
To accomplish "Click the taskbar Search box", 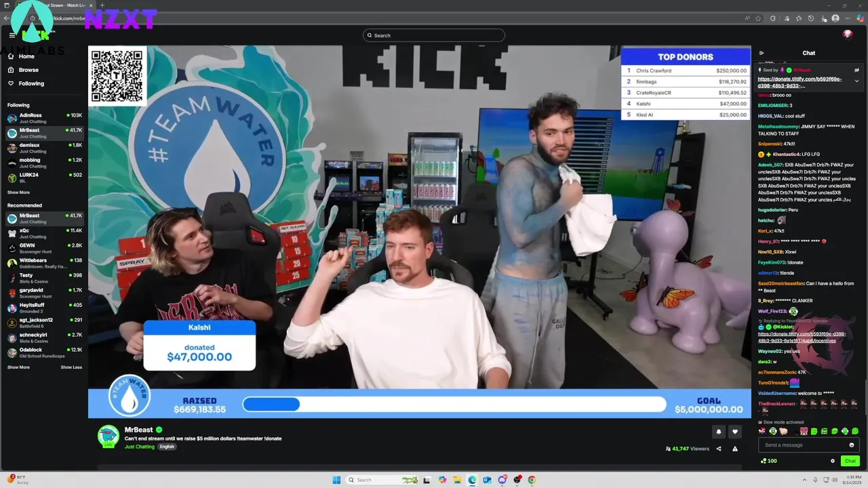I will pos(383,480).
